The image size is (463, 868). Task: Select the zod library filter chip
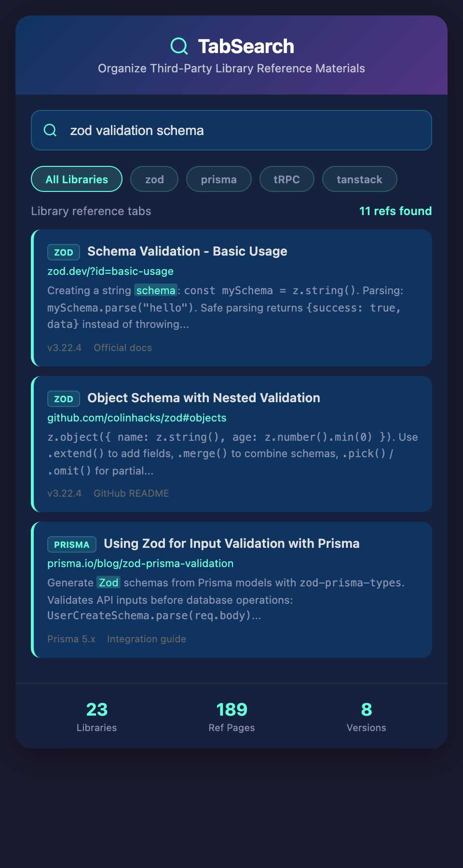pos(154,179)
